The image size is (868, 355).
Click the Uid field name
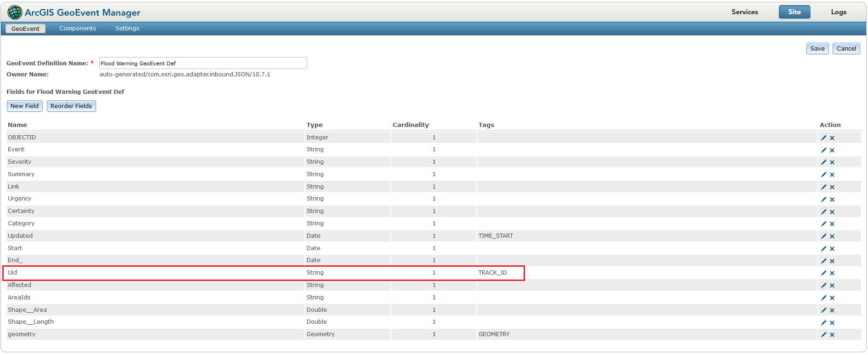[12, 273]
